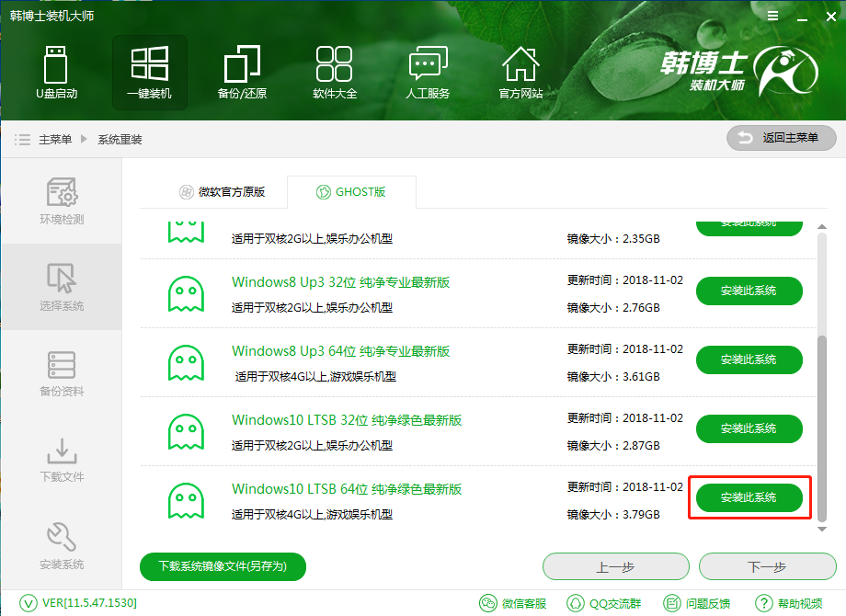Visit the 官方网站 official site

tap(520, 73)
